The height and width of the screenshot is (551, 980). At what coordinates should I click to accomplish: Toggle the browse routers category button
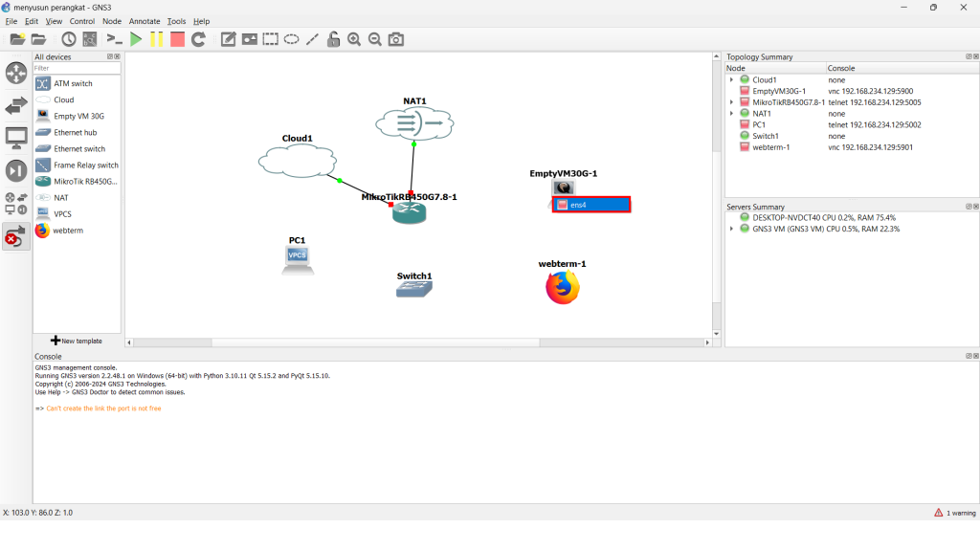click(16, 74)
